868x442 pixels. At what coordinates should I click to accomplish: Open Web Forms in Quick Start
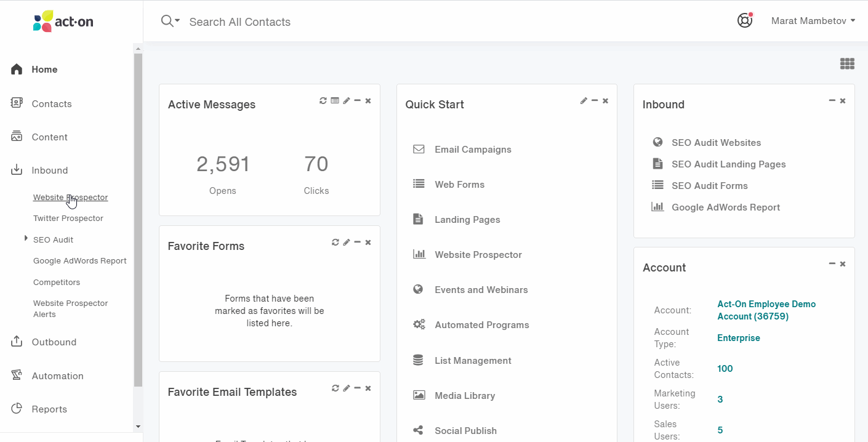point(459,185)
